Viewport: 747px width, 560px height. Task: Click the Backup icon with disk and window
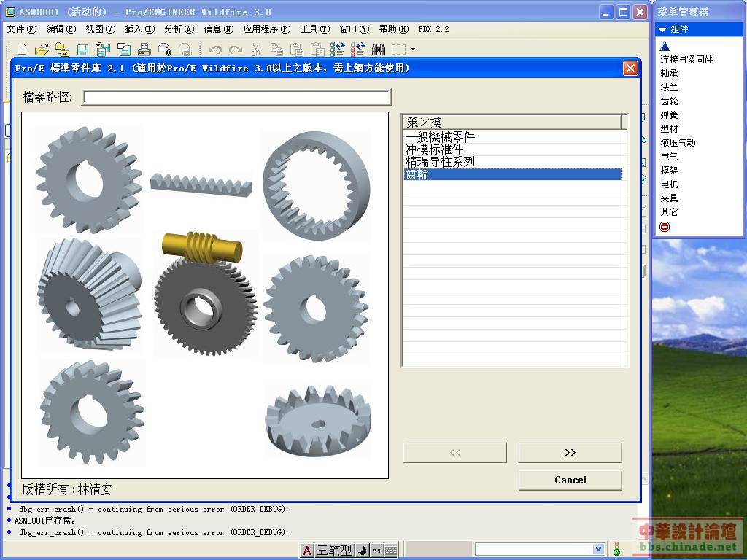[x=124, y=49]
